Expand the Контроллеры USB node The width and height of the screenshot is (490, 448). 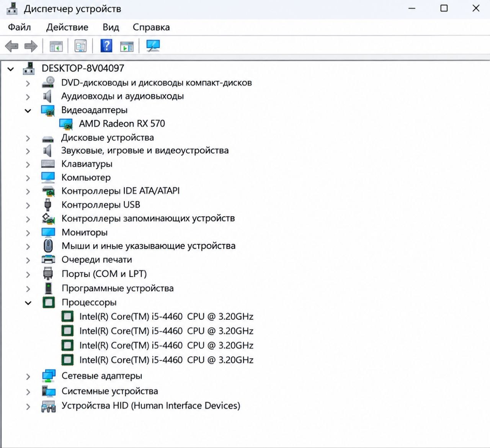point(28,205)
